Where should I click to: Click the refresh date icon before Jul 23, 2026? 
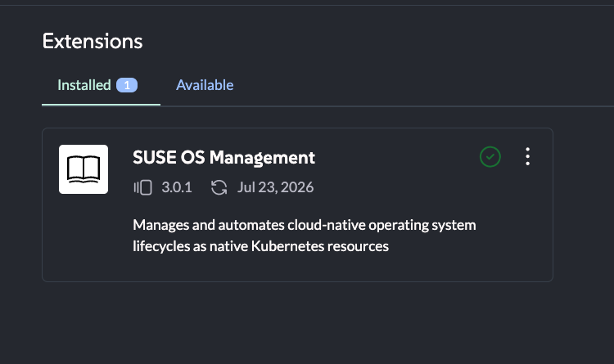click(219, 187)
